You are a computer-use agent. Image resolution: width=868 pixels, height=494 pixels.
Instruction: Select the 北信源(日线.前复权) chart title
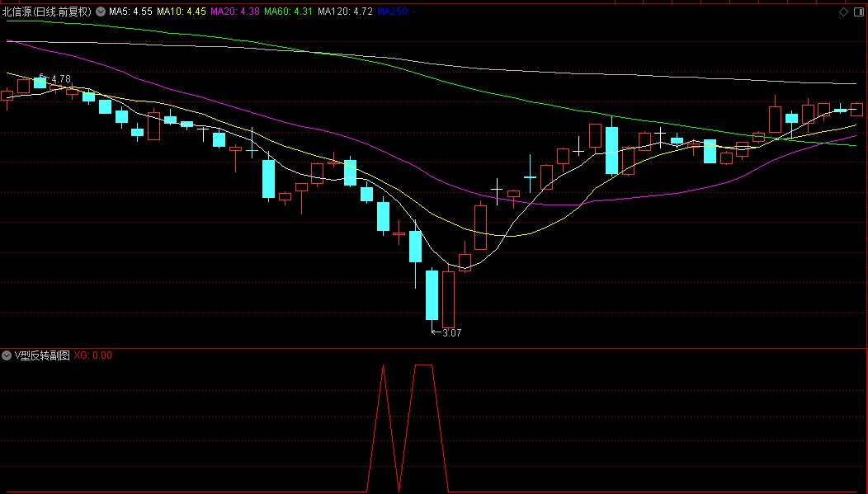coord(47,12)
